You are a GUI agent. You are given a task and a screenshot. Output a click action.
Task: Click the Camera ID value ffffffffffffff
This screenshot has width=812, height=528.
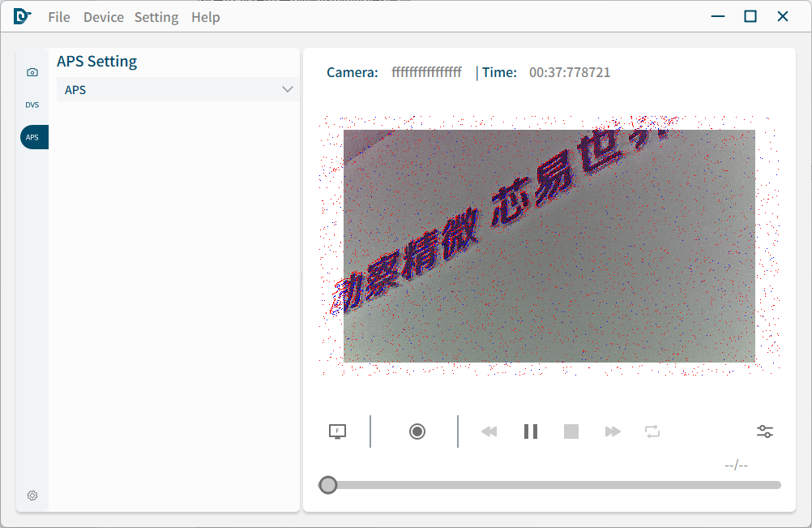(427, 72)
